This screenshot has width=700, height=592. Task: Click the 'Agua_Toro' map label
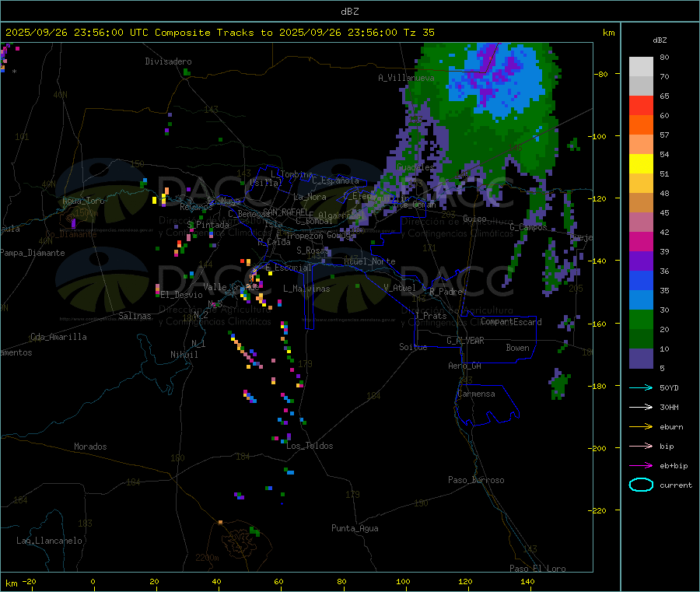click(x=83, y=201)
